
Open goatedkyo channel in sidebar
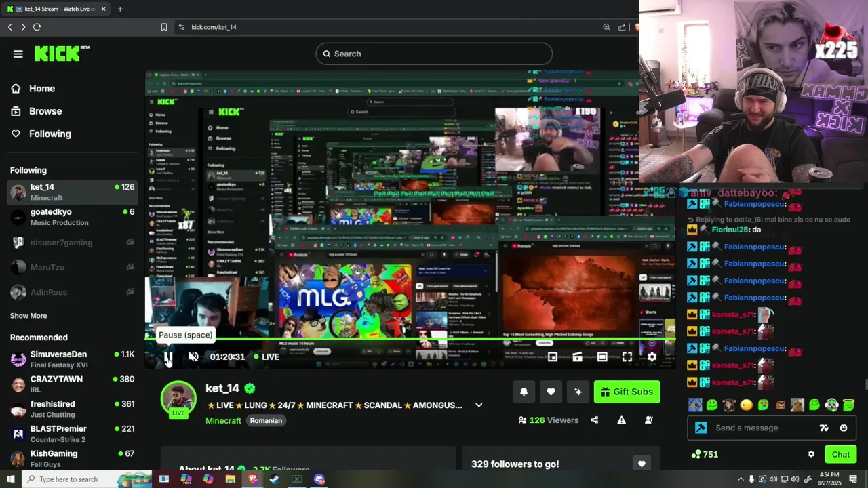click(x=73, y=217)
